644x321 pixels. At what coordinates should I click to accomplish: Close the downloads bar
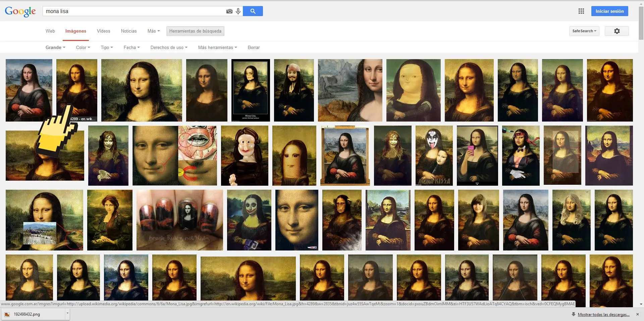coord(638,314)
